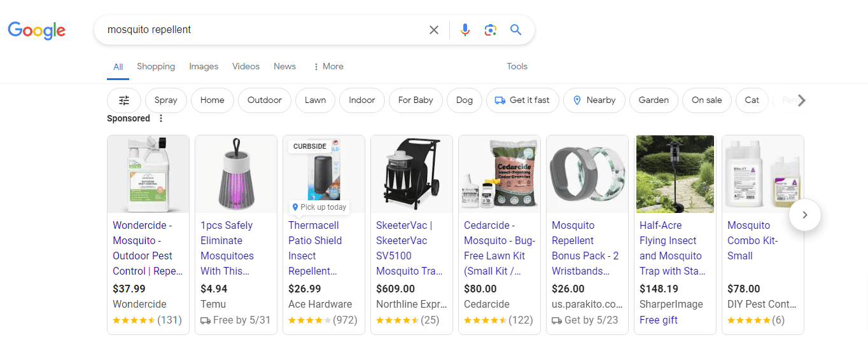
Task: Click the Pick up today badge
Action: coord(319,207)
